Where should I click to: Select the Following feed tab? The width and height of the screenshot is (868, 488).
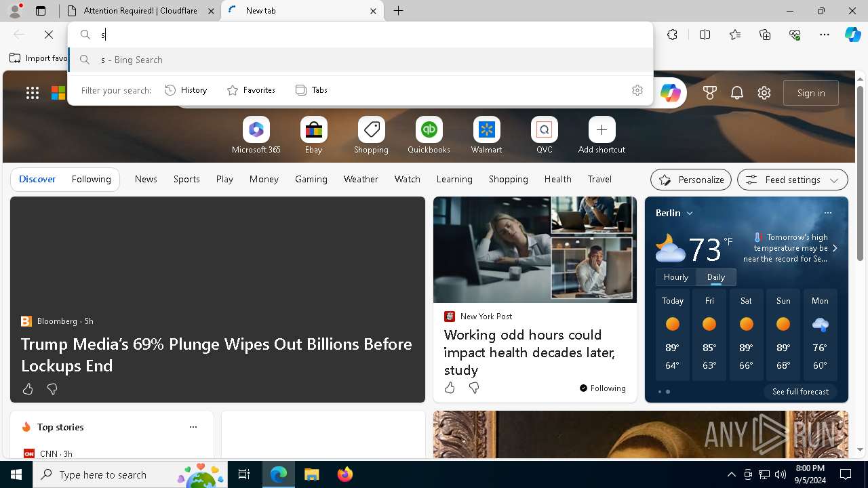(91, 179)
